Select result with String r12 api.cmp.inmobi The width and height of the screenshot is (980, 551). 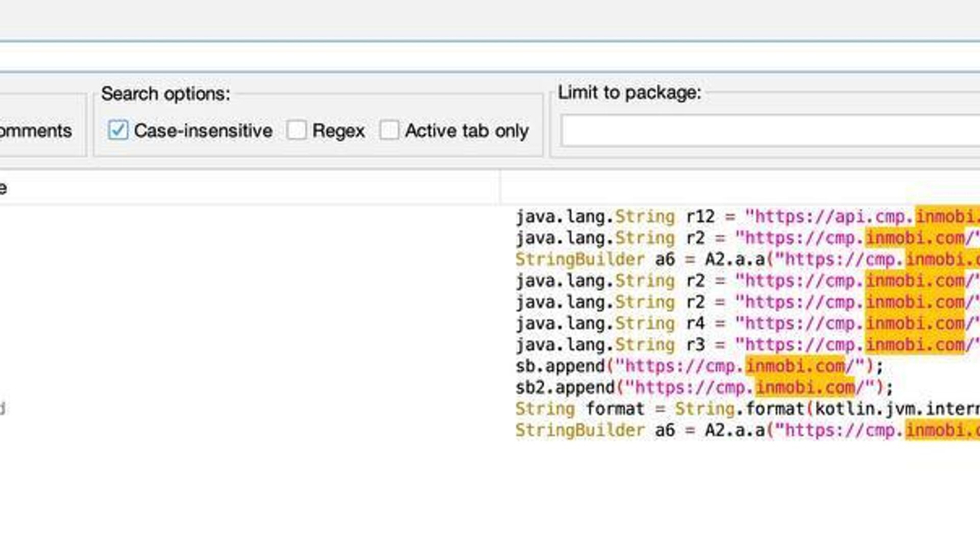747,216
